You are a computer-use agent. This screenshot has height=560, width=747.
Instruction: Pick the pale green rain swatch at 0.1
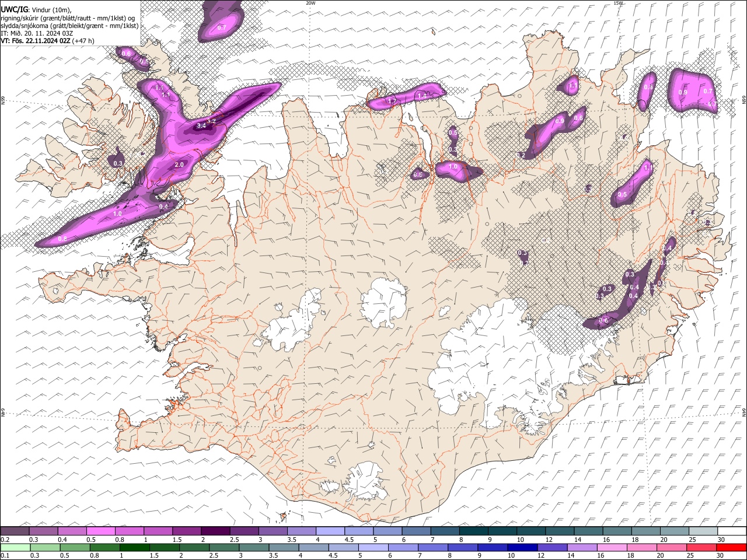point(15,547)
